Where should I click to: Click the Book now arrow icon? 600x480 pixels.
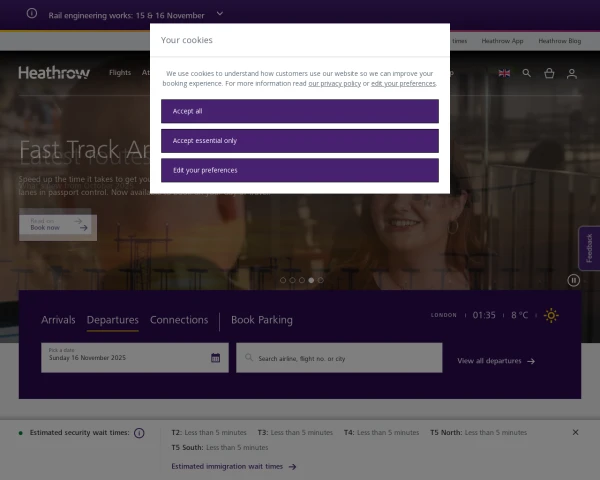tap(83, 228)
